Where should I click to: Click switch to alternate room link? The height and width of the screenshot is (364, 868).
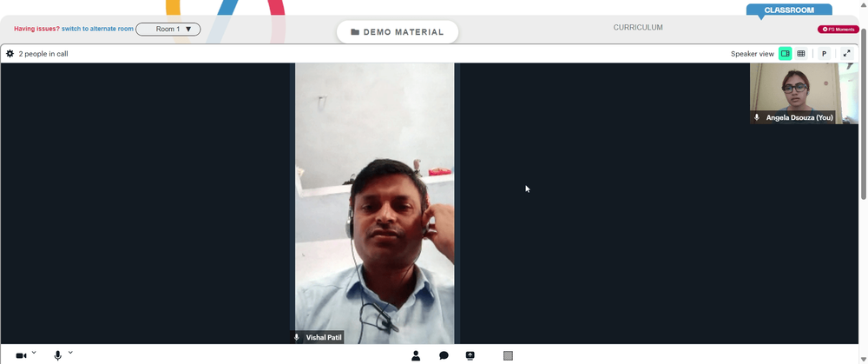97,29
